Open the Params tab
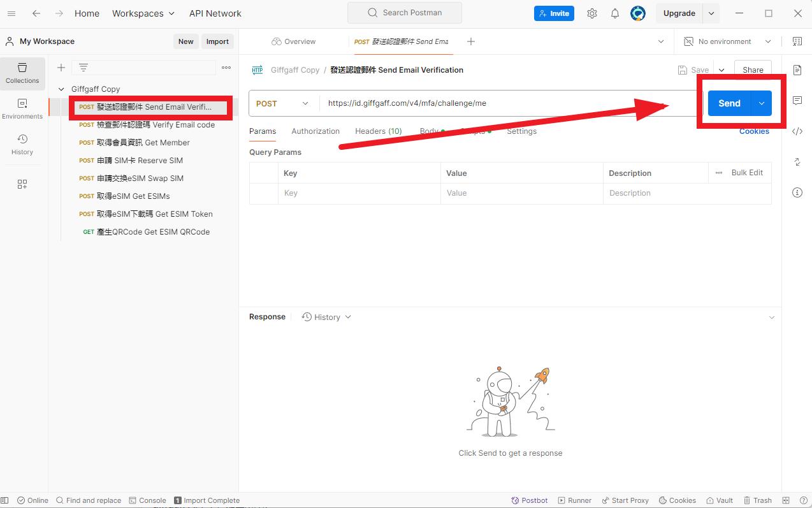Viewport: 812px width, 508px height. coord(263,131)
